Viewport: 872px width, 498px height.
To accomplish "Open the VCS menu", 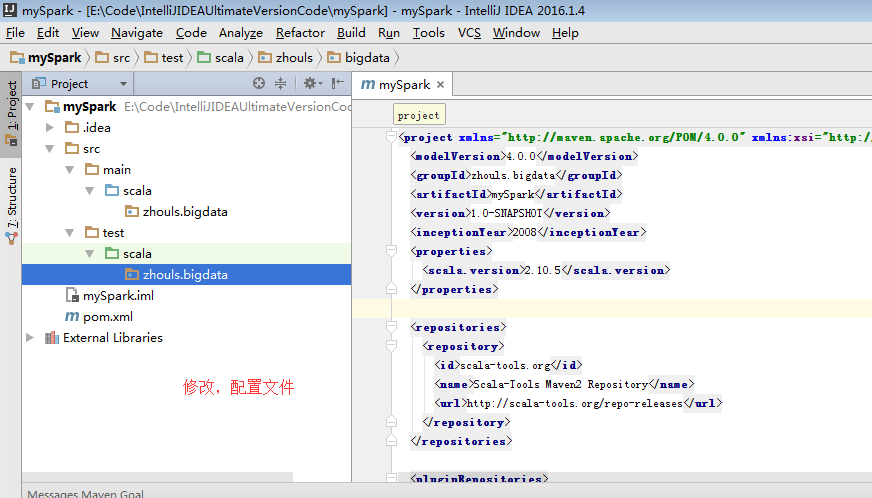I will (x=469, y=33).
